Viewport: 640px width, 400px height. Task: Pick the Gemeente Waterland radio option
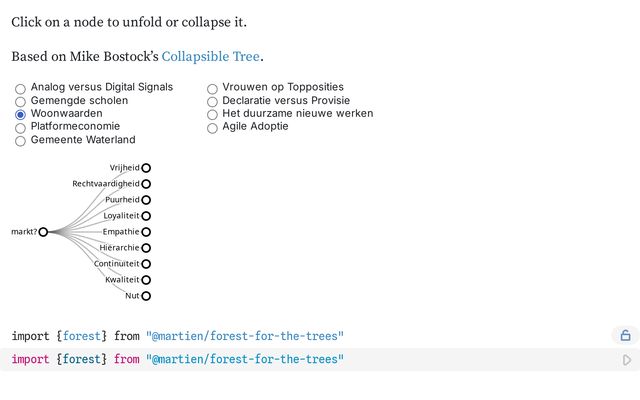pyautogui.click(x=20, y=141)
